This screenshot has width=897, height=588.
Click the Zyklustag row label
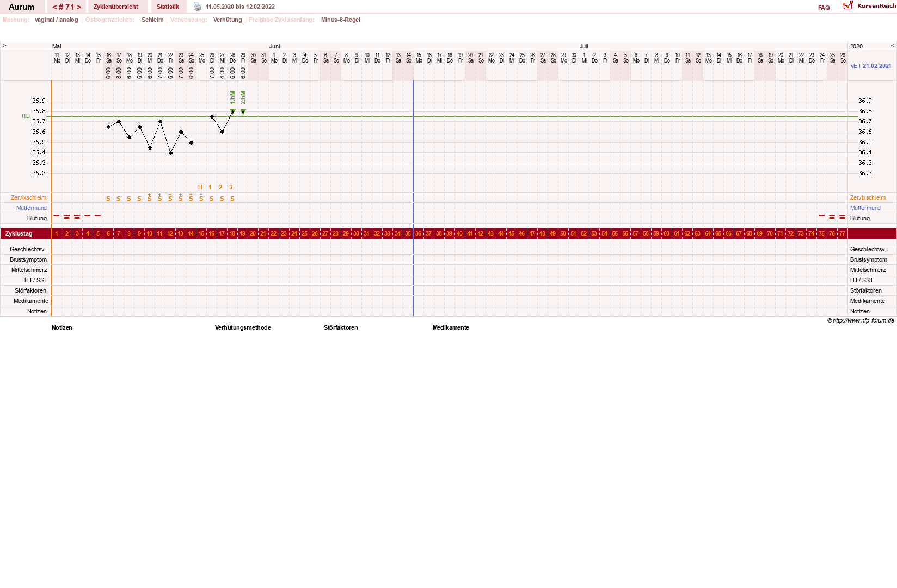(19, 234)
